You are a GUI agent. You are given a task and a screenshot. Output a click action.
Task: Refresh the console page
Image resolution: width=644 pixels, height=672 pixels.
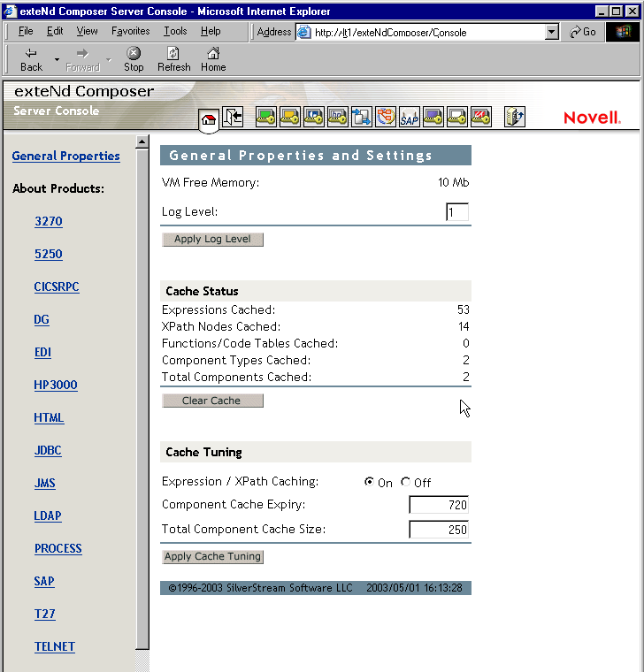173,59
